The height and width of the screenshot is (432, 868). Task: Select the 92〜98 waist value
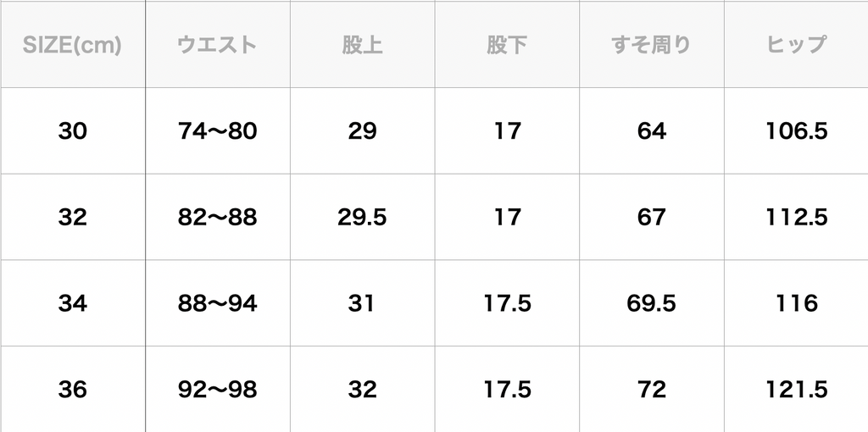[x=217, y=390]
